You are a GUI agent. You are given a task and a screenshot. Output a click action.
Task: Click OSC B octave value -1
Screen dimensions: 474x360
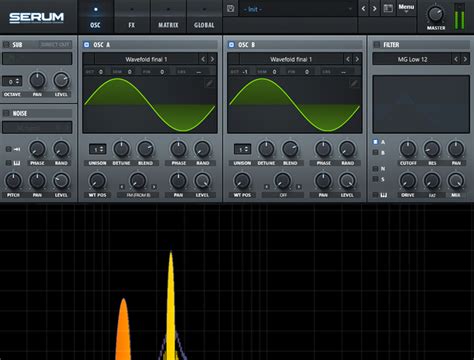pos(245,72)
